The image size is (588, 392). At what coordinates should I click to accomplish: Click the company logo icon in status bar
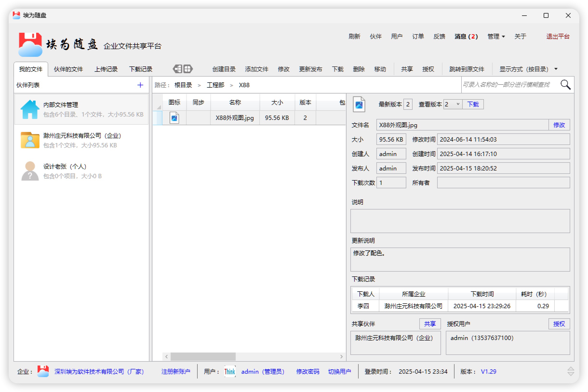click(43, 371)
